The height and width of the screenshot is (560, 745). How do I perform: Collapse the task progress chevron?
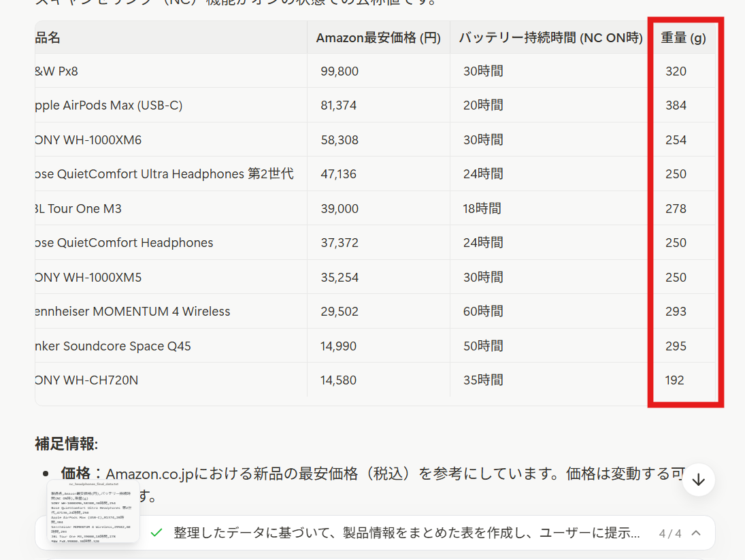pos(696,533)
